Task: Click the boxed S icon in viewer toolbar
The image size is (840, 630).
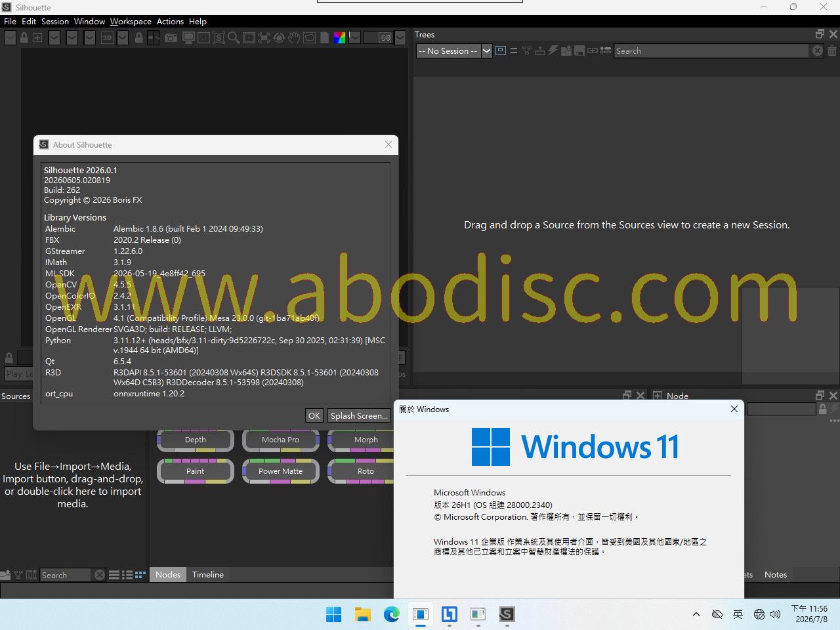Action: click(219, 38)
